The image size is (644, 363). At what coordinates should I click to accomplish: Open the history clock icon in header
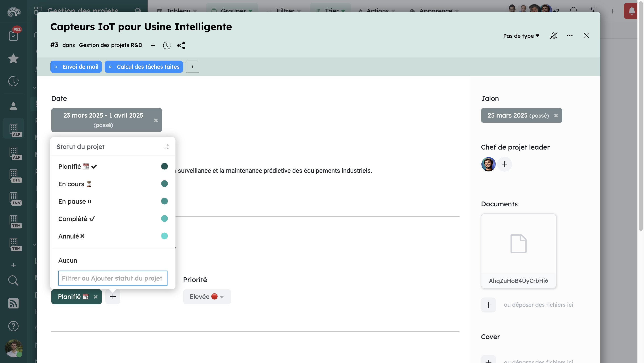(167, 45)
